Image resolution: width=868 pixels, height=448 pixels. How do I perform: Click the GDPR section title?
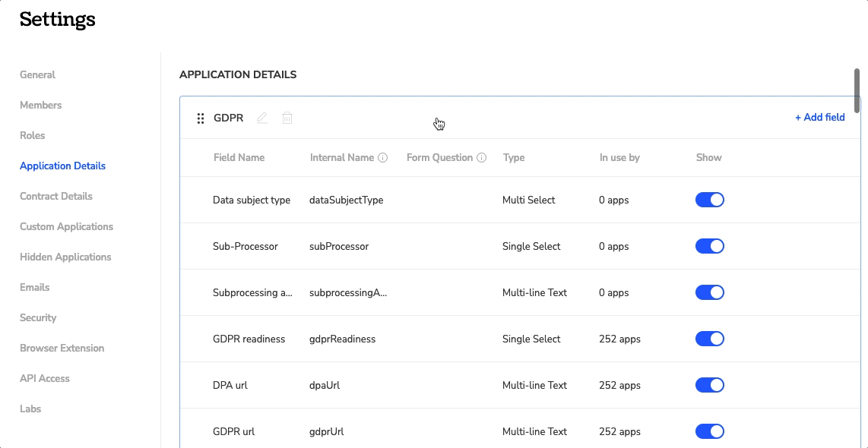[229, 118]
